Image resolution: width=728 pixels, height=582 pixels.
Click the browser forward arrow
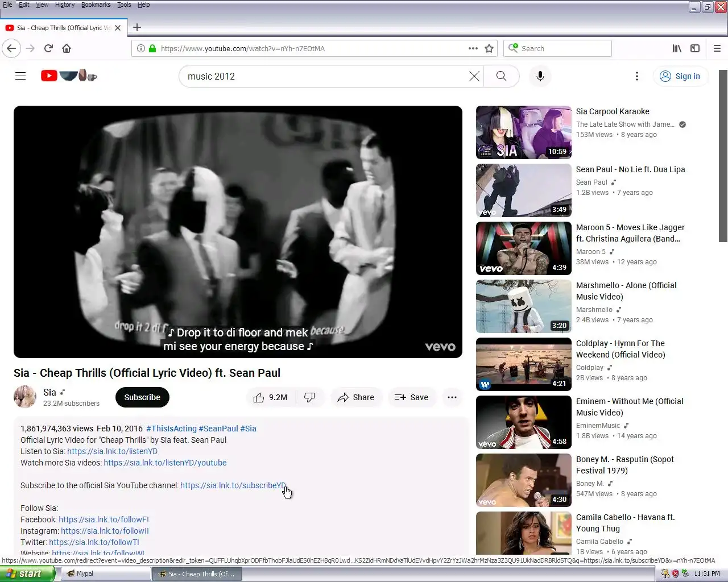pyautogui.click(x=30, y=48)
